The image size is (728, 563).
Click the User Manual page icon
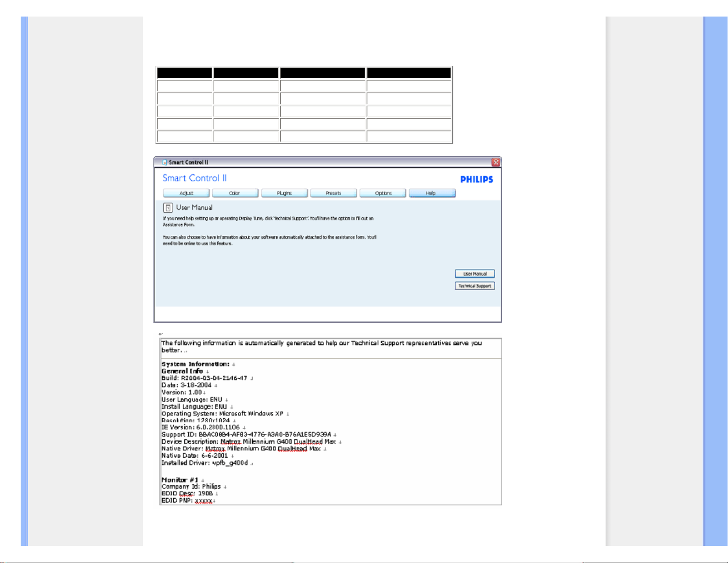pyautogui.click(x=168, y=208)
